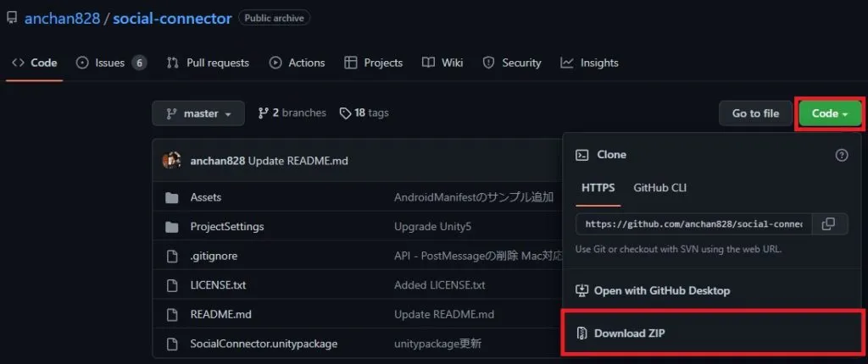Click the Open with GitHub Desktop icon
Screen dimensions: 868x364
tap(582, 290)
